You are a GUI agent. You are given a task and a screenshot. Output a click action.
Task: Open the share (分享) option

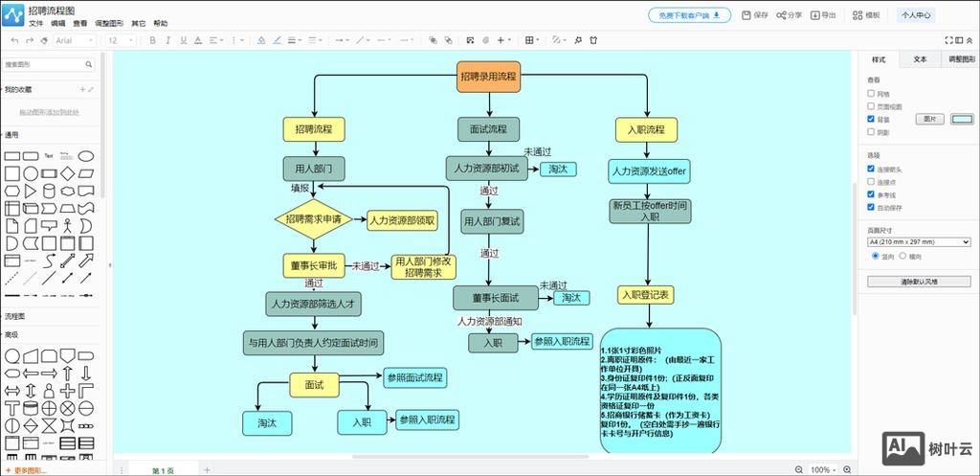tap(789, 15)
